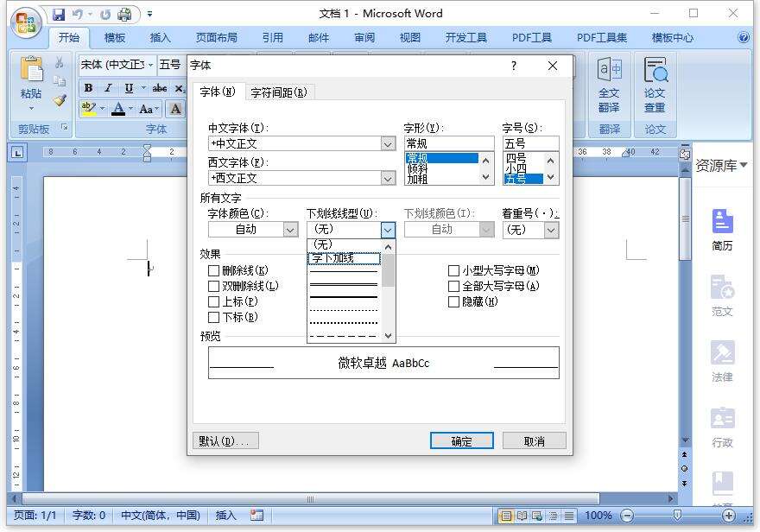Open the 审阅 ribbon tab
Screen dimensions: 760x532
(x=364, y=38)
